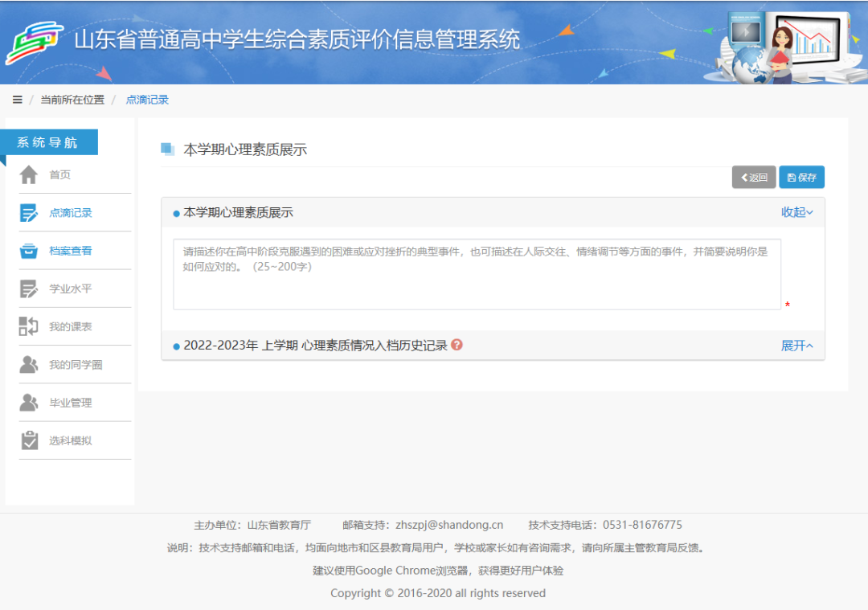Open 首页 via the home icon
Viewport: 868px width, 610px height.
29,174
